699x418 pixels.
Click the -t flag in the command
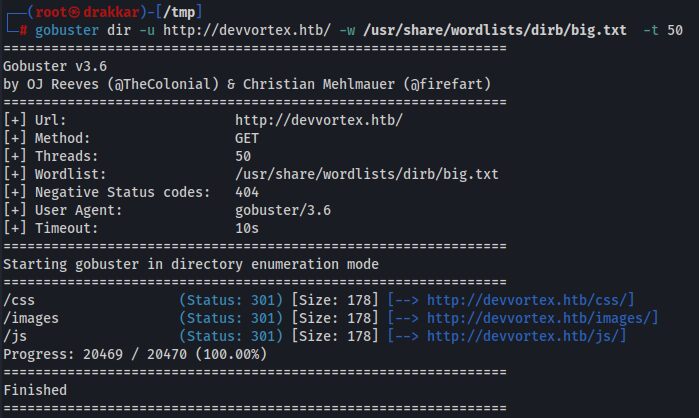pos(651,30)
